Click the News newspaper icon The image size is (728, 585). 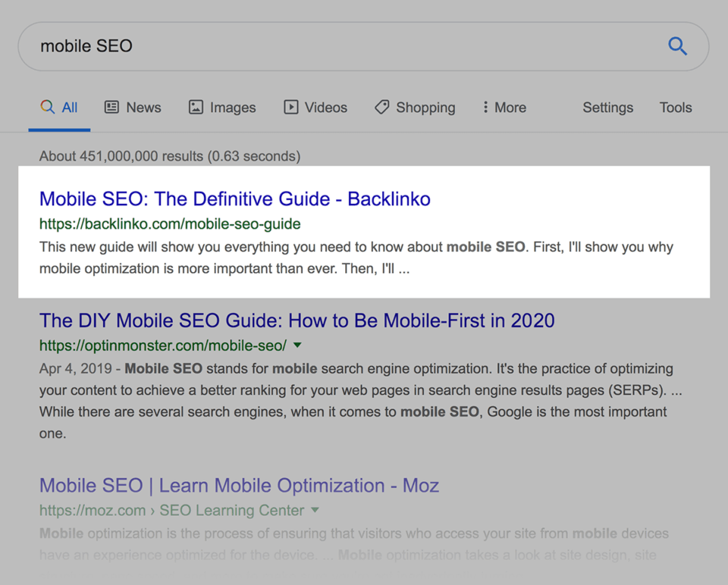click(x=112, y=108)
